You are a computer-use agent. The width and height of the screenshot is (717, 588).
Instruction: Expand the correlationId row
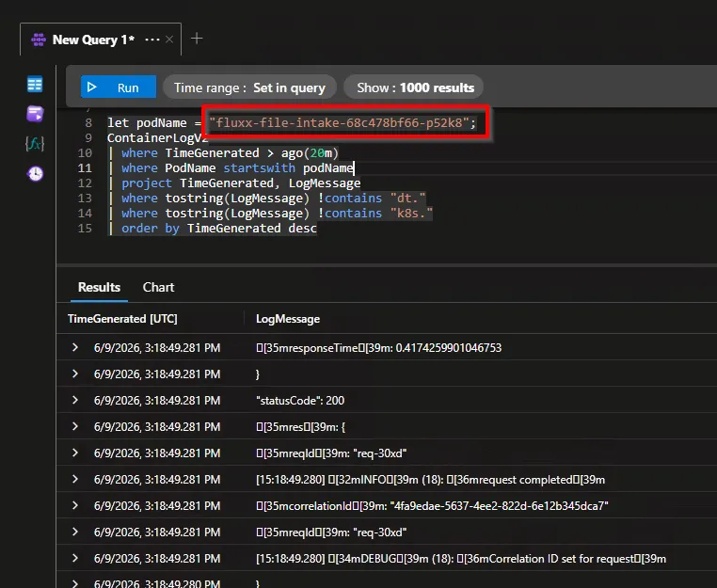(75, 506)
